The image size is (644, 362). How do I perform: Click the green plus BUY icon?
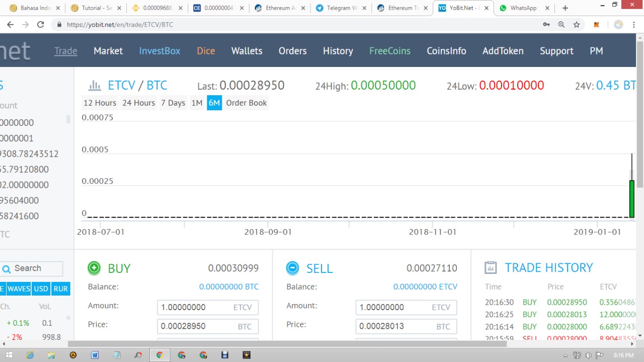(94, 268)
